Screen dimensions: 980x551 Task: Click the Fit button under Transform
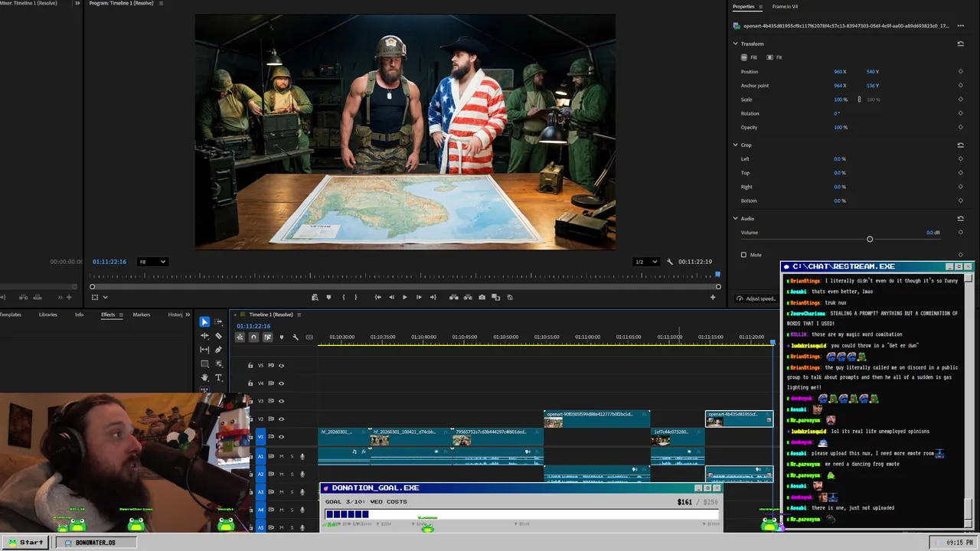point(775,57)
